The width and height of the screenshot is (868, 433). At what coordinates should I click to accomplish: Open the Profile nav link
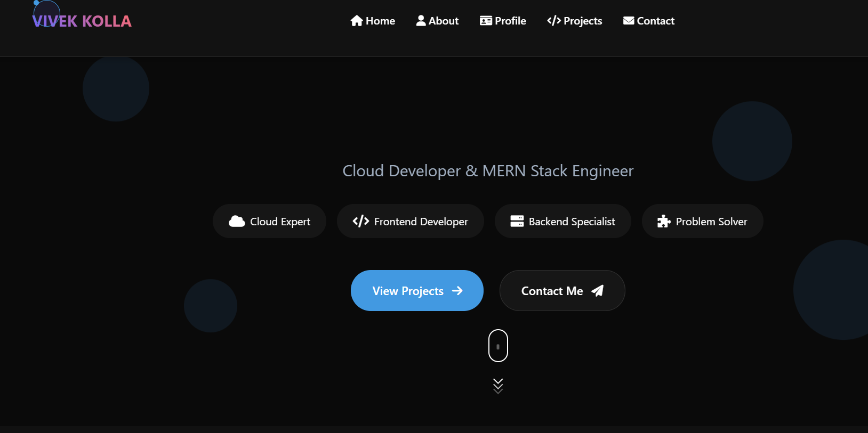tap(503, 21)
